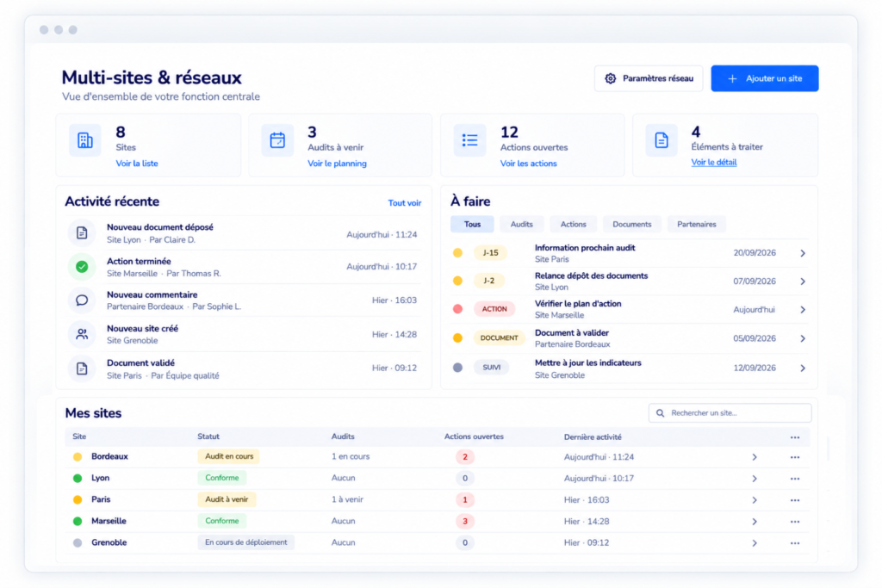Expand the Information prochain audit task chevron
Screen dimensions: 882x588
pos(803,253)
